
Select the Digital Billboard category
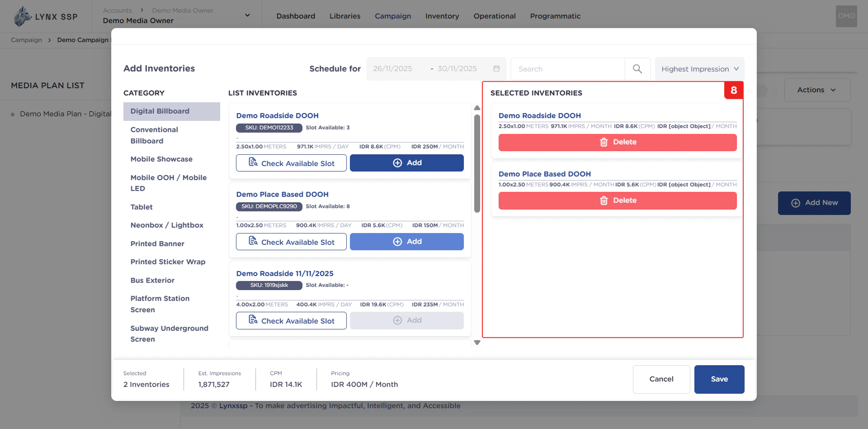(x=172, y=111)
